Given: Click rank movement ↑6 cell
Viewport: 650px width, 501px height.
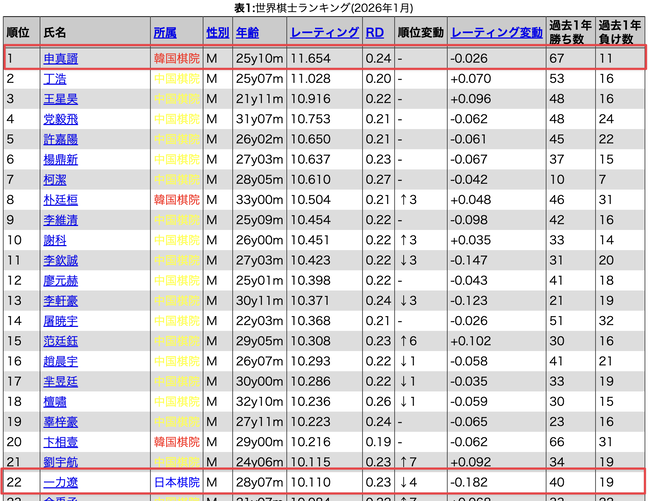Looking at the screenshot, I should click(x=408, y=341).
